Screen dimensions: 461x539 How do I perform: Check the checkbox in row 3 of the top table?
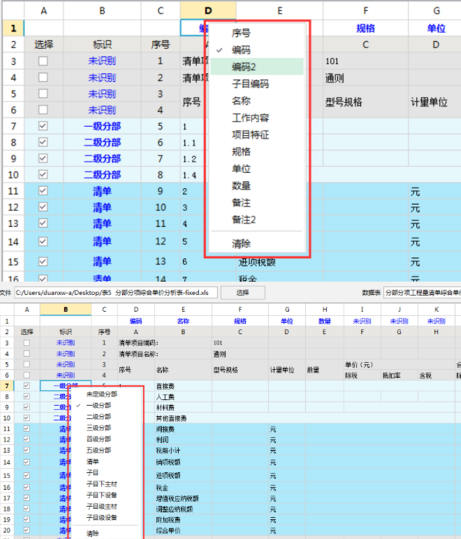coord(43,61)
